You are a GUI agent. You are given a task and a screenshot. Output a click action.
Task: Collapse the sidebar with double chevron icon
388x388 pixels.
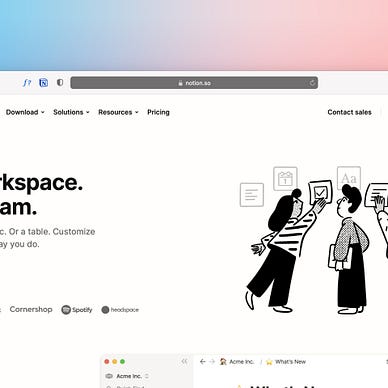tap(184, 361)
